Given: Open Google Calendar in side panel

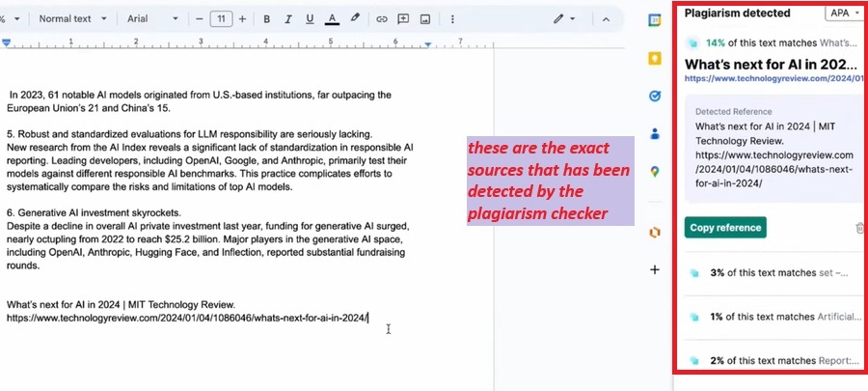Looking at the screenshot, I should click(x=655, y=20).
